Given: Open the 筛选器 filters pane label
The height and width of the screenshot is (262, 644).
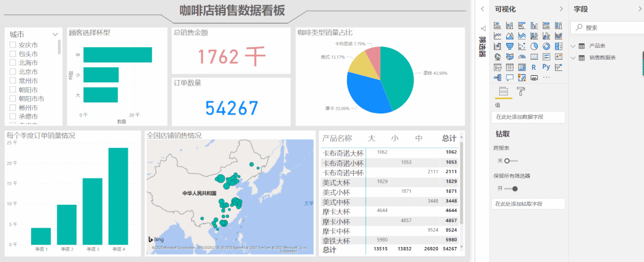Looking at the screenshot, I should [x=483, y=48].
